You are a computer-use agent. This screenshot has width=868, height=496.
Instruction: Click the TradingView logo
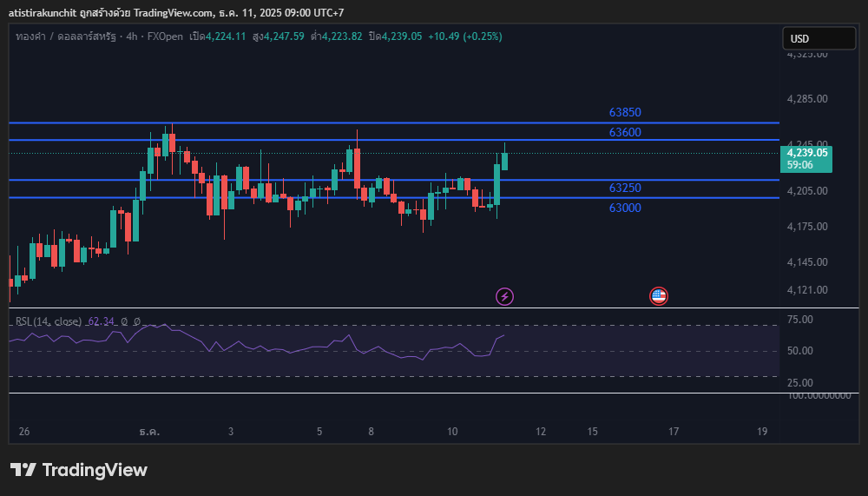(x=79, y=470)
